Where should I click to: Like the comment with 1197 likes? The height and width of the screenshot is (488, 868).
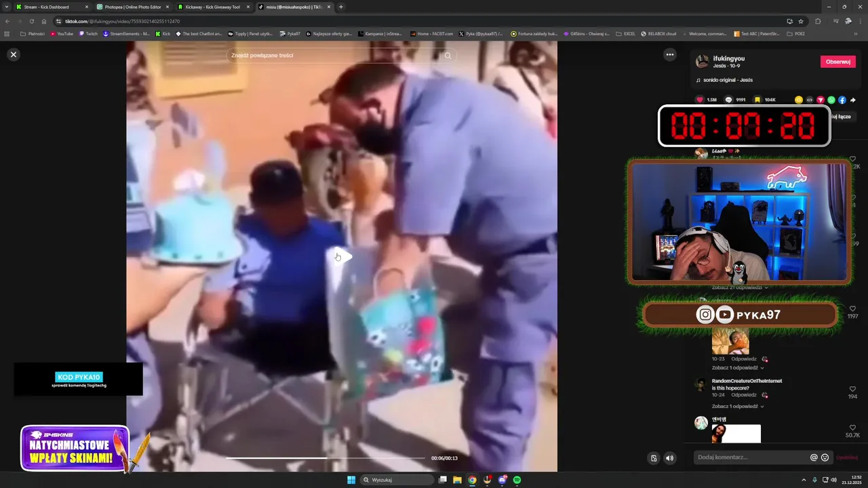point(852,309)
